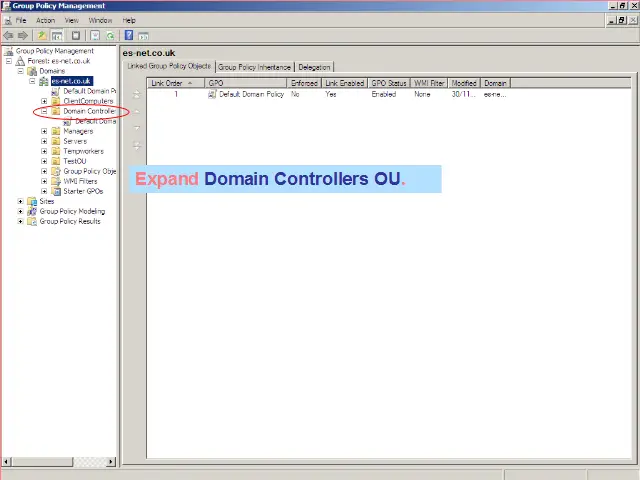Click the blue Help toolbar icon
Viewport: 640px width, 480px height.
tap(129, 35)
